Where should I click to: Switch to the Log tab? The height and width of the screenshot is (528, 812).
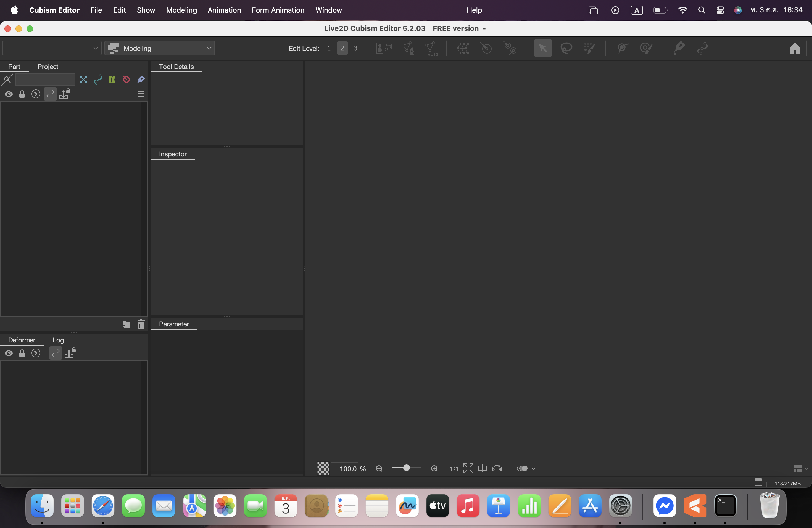click(58, 340)
